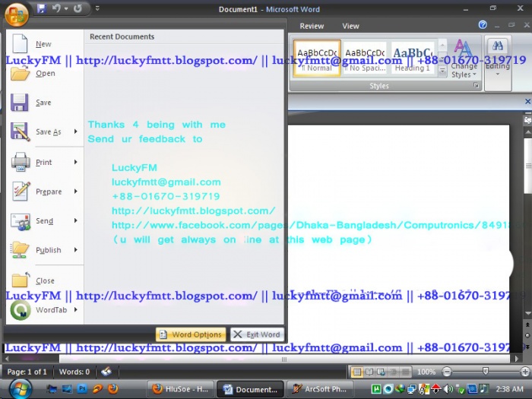Select the Heading 1 style thumbnail
Viewport: 532px width, 399px height.
411,60
